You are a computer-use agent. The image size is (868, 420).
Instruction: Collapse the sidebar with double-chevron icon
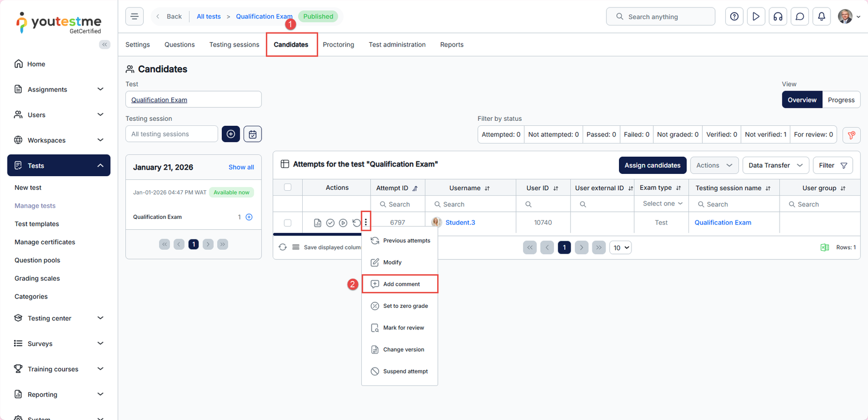coord(104,44)
